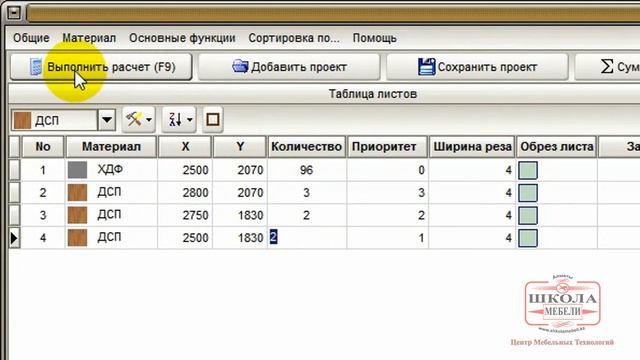This screenshot has height=360, width=640.
Task: Click quantity 3 in row 2
Action: pyautogui.click(x=307, y=192)
